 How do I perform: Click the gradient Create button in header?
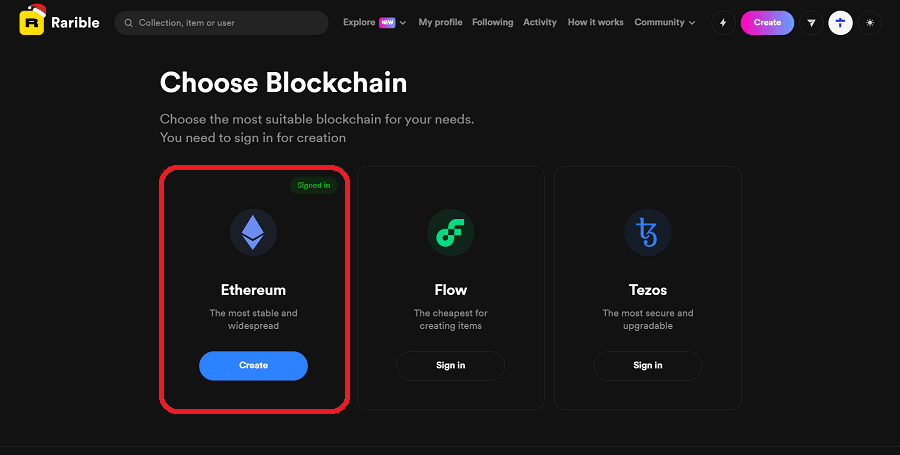point(767,23)
